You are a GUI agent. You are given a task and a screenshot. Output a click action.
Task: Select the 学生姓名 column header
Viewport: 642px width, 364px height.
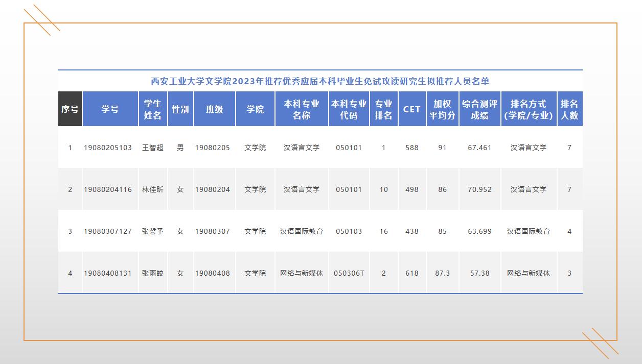(153, 109)
